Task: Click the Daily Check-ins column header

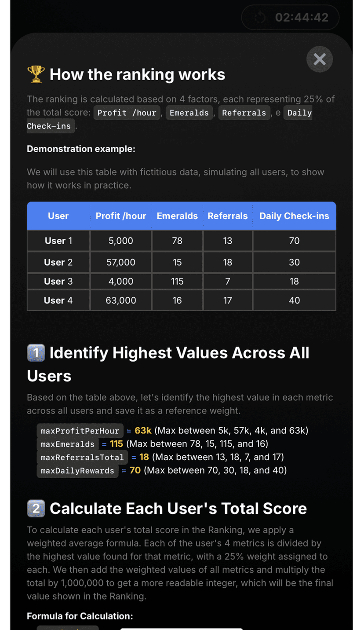Action: (294, 216)
